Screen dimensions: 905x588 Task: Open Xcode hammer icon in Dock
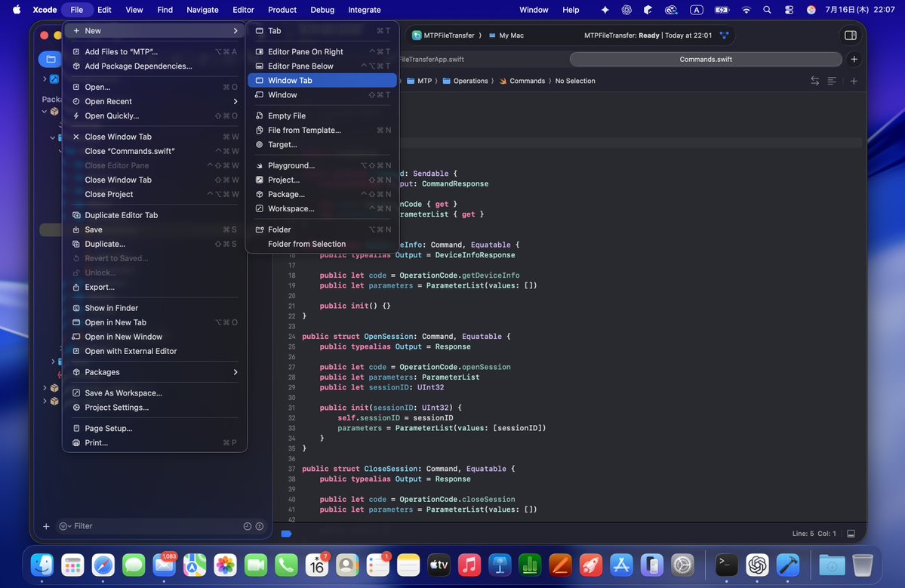click(x=788, y=565)
